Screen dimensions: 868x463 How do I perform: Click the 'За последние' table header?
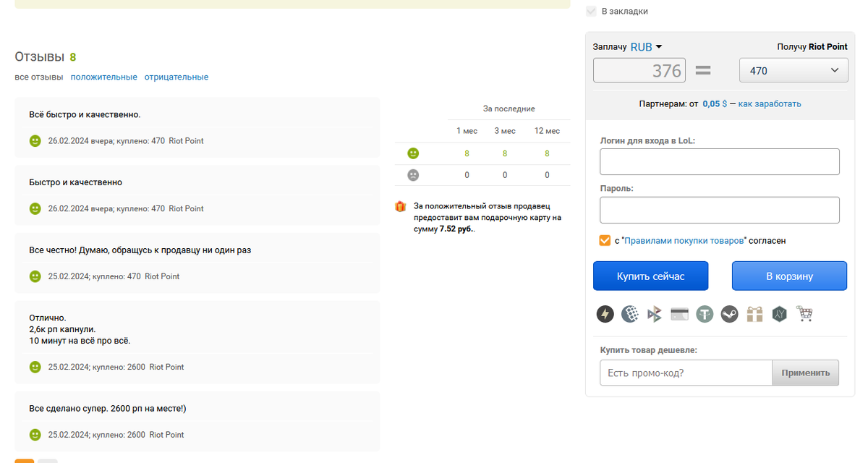click(509, 109)
